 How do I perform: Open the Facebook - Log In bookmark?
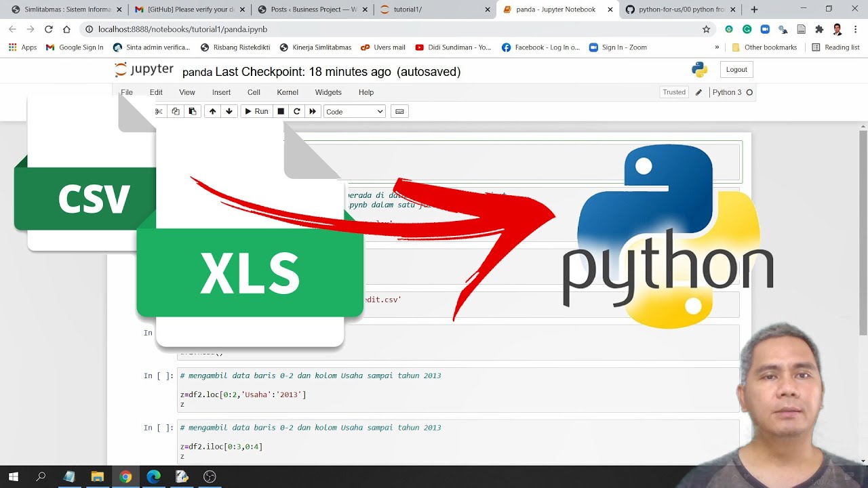(540, 47)
